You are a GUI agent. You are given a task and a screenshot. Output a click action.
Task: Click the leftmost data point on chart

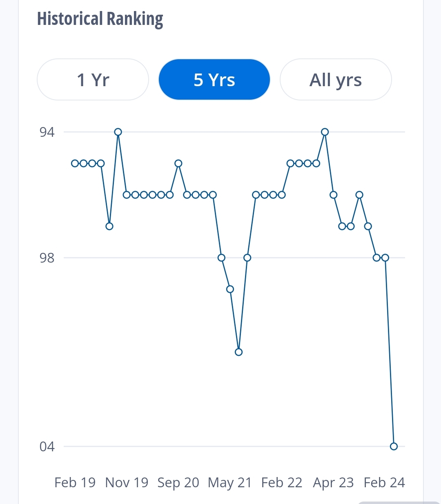pyautogui.click(x=75, y=163)
